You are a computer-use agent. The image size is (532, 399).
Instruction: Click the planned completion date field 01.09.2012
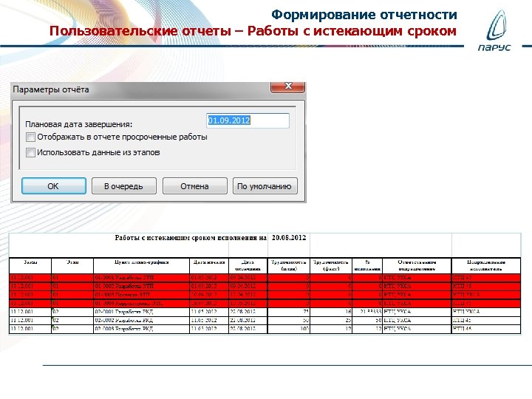[248, 120]
